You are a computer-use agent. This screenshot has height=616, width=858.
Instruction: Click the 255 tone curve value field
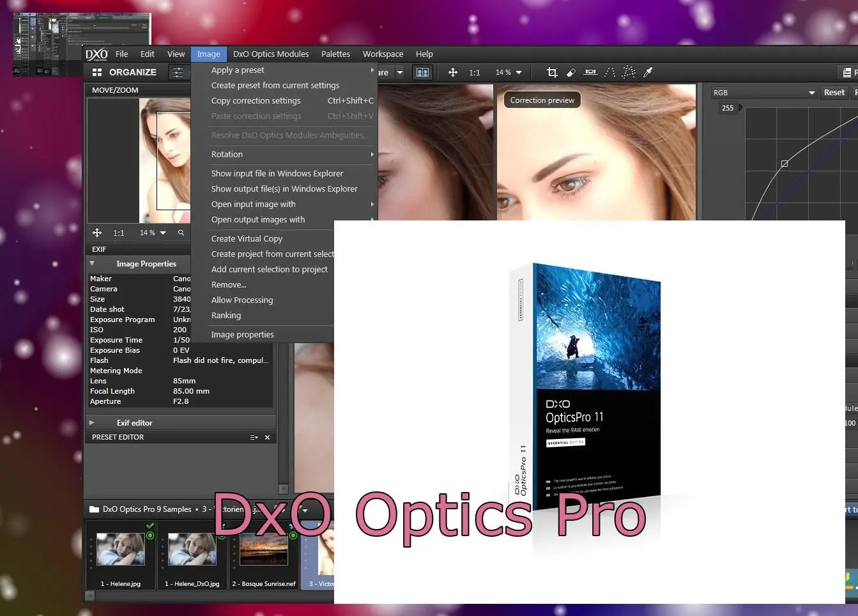[728, 108]
